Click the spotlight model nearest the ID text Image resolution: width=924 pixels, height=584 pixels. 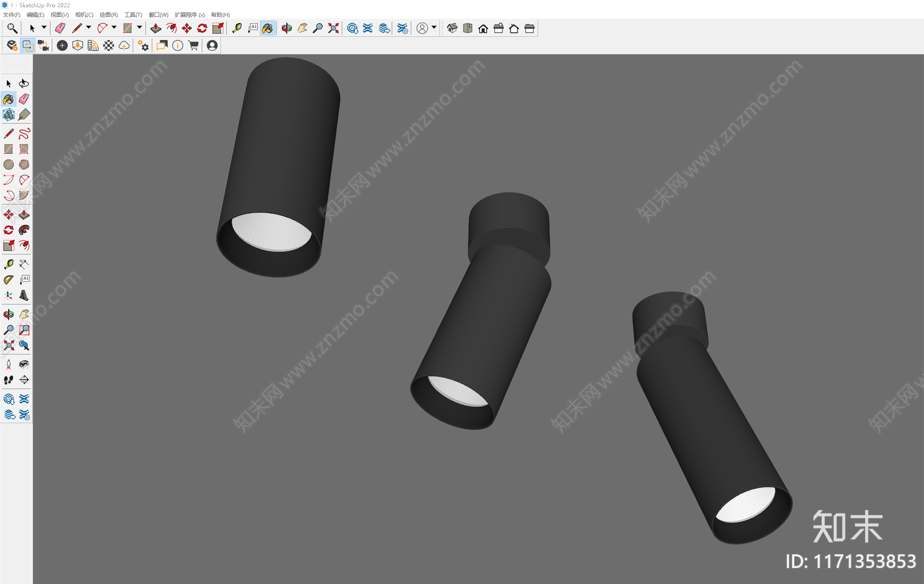point(711,419)
